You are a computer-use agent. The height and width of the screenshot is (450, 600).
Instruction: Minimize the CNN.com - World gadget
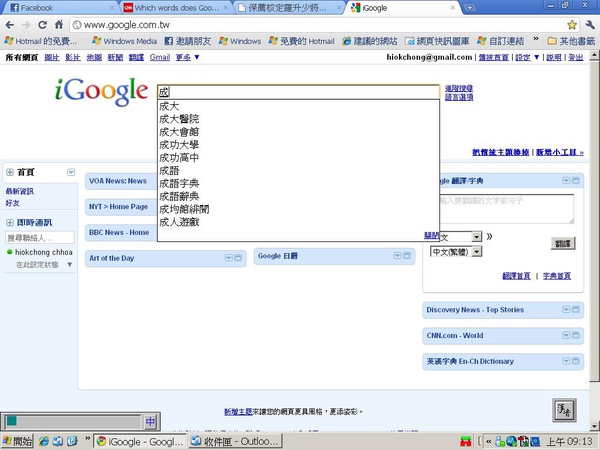576,335
